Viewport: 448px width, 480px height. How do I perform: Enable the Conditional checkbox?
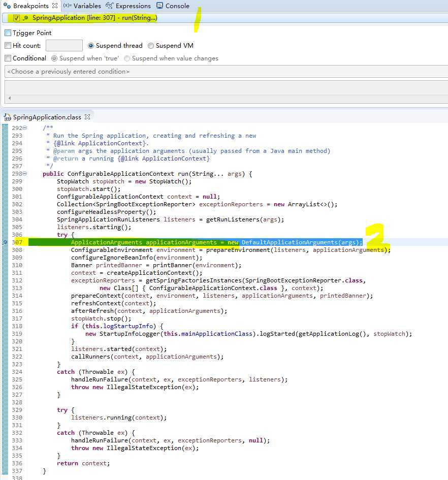coord(8,58)
